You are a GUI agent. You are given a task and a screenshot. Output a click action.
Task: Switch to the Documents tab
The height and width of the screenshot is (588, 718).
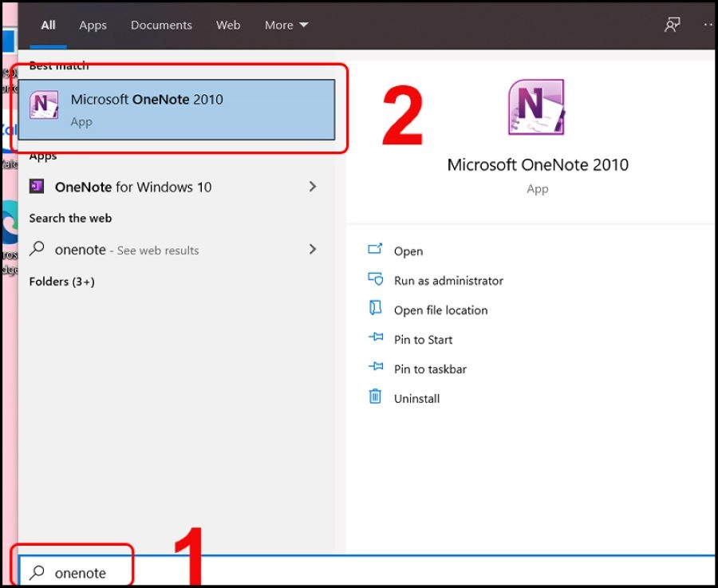[x=163, y=25]
